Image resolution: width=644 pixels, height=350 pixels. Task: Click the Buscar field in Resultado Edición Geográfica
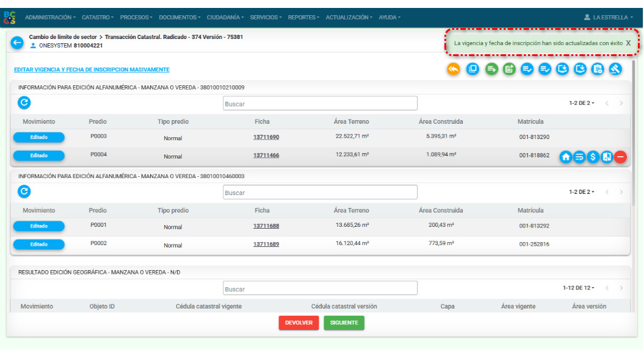point(320,288)
